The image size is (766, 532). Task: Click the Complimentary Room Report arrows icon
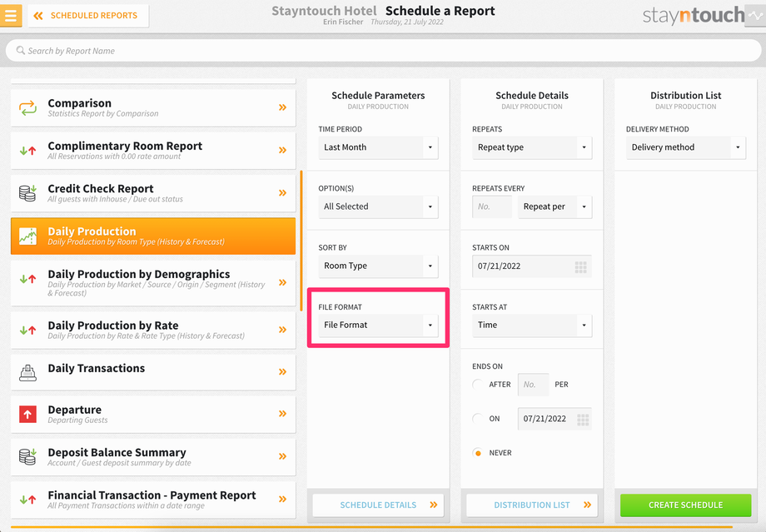click(27, 151)
